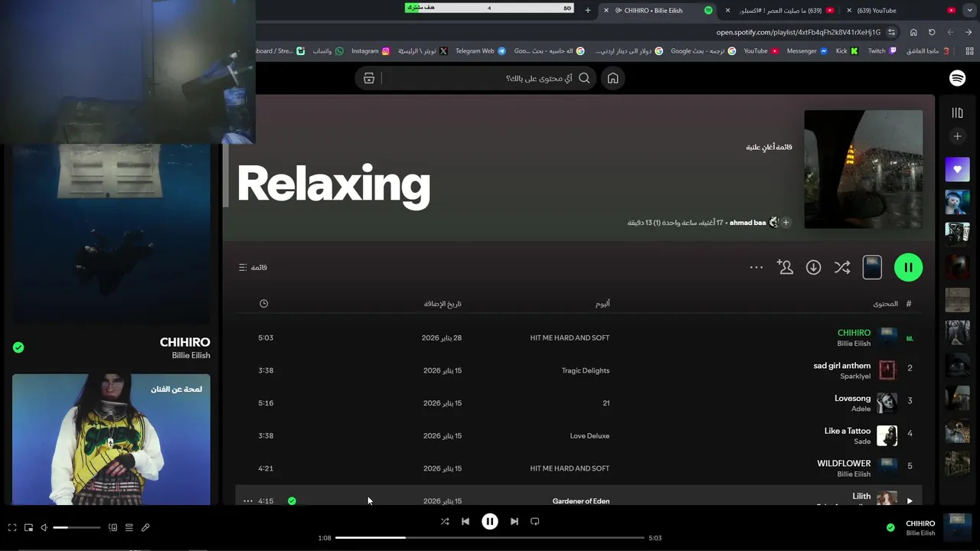Sort tracks by duration clock icon
980x551 pixels.
264,304
